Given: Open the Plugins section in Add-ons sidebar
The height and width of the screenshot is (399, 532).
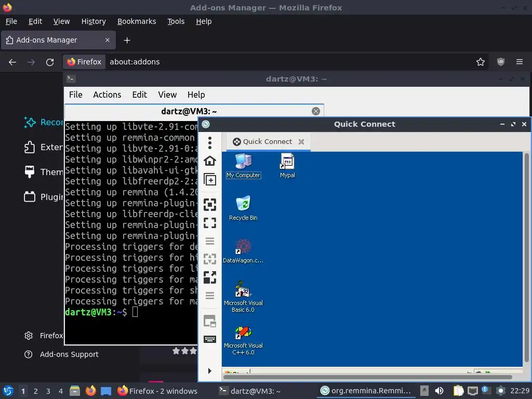Looking at the screenshot, I should (43, 197).
